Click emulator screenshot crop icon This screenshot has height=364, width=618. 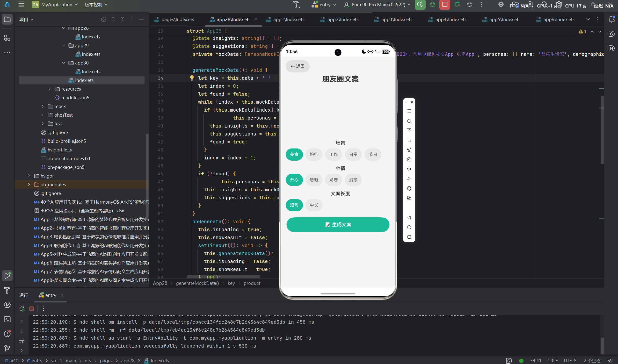click(409, 140)
